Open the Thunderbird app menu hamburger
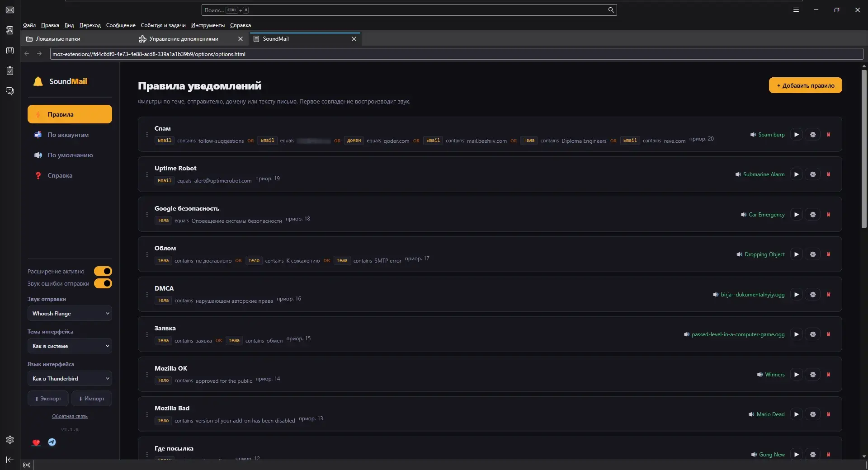 (x=796, y=10)
